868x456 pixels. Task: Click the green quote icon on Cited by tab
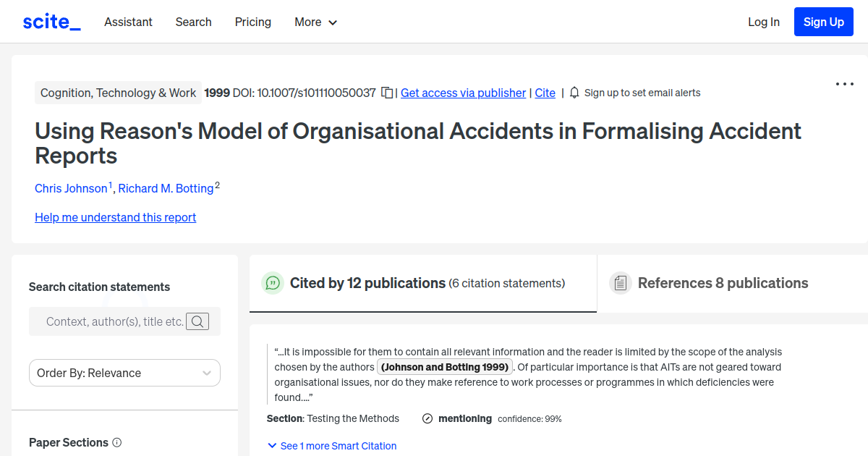[273, 283]
